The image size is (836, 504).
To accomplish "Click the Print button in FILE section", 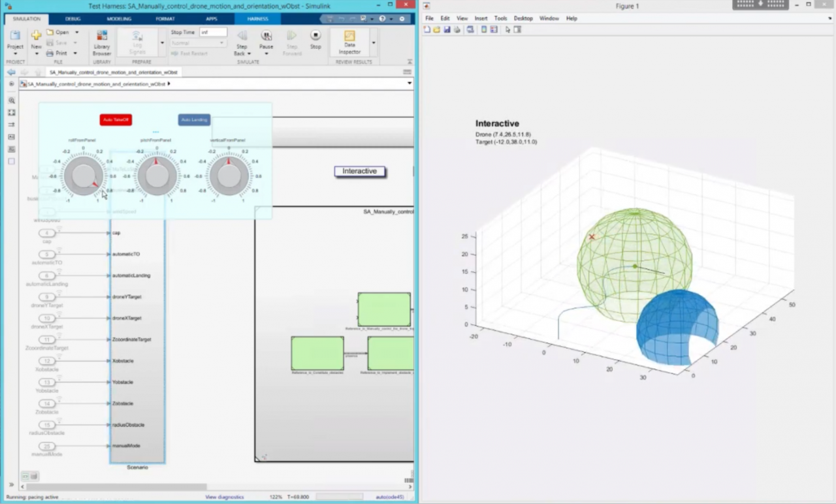I will [57, 53].
